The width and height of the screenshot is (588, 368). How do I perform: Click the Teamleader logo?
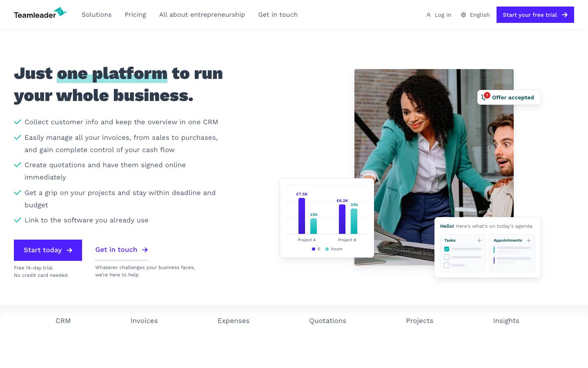pyautogui.click(x=40, y=13)
